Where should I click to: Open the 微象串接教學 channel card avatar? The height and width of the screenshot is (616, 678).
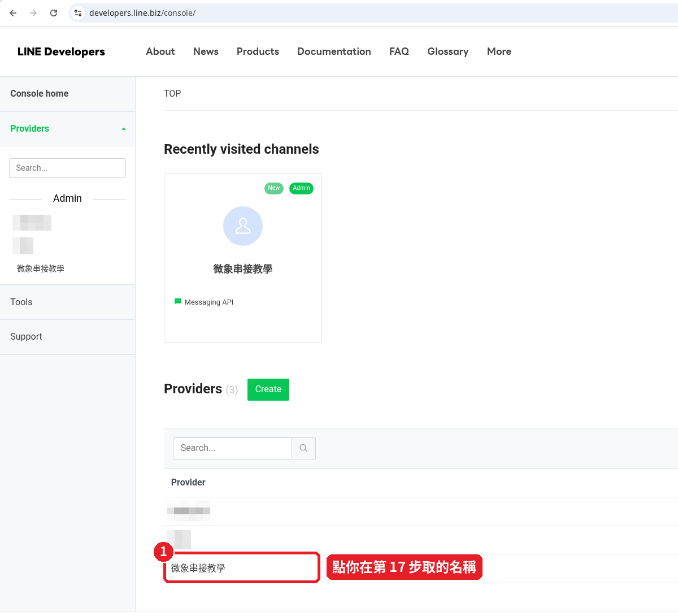coord(243,226)
